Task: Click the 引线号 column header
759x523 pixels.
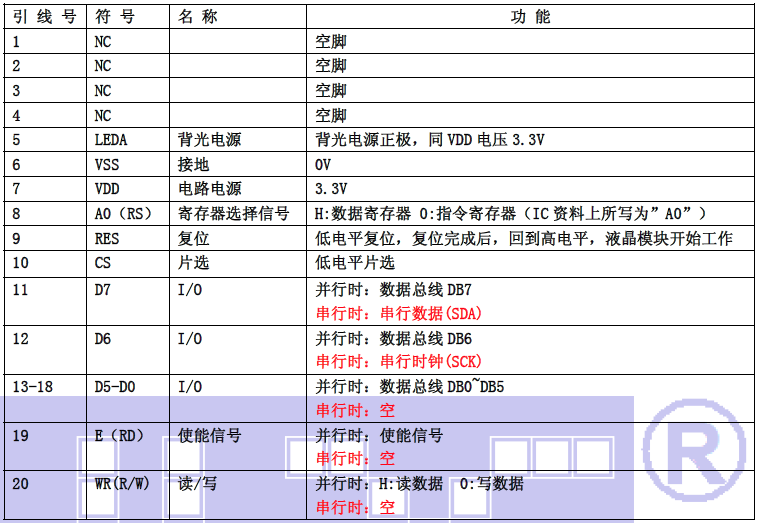Action: [45, 17]
